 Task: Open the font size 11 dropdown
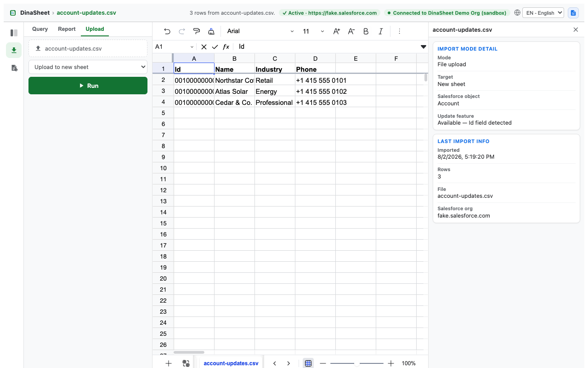(x=313, y=31)
